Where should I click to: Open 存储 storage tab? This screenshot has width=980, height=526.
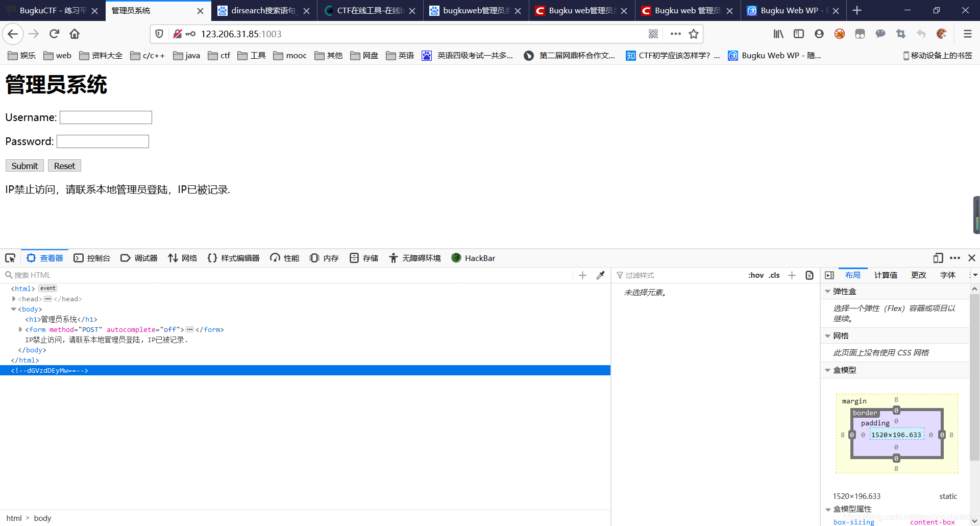tap(364, 258)
